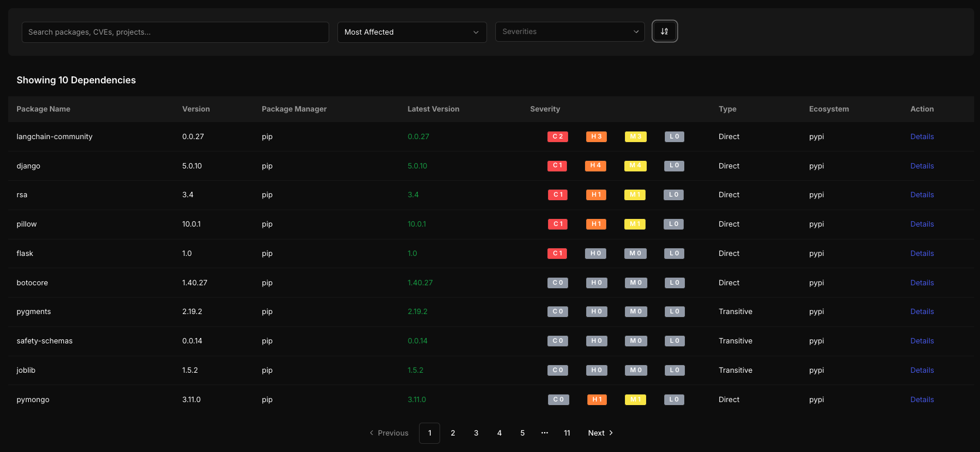Image resolution: width=980 pixels, height=452 pixels.
Task: Open Details for flask
Action: (922, 254)
